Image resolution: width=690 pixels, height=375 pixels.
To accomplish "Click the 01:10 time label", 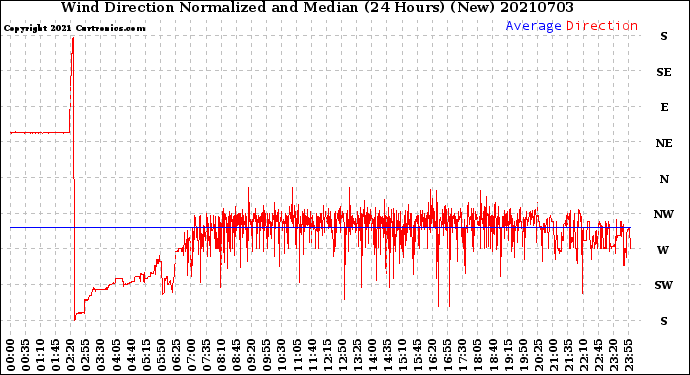I will point(40,356).
